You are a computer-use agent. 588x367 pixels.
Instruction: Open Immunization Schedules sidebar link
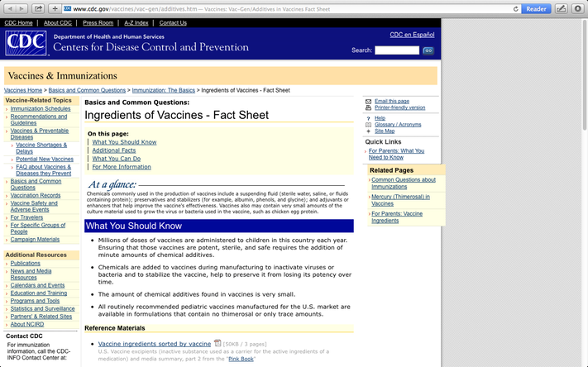coord(41,109)
